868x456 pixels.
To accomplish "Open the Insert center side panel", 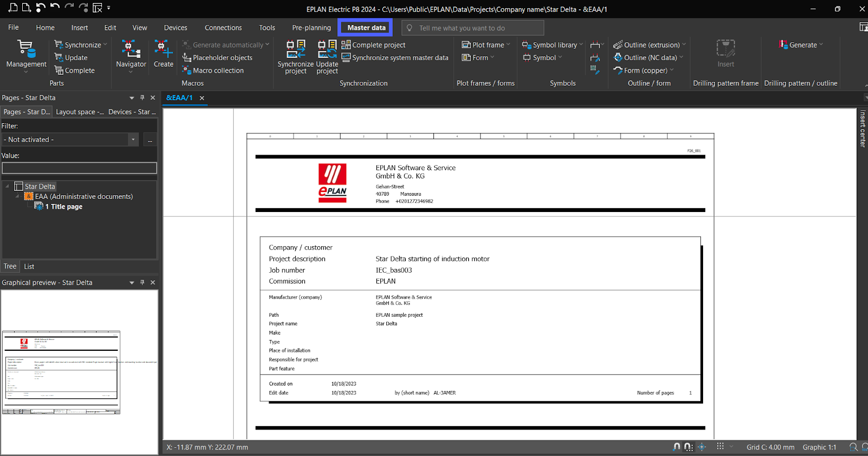I will tap(863, 129).
